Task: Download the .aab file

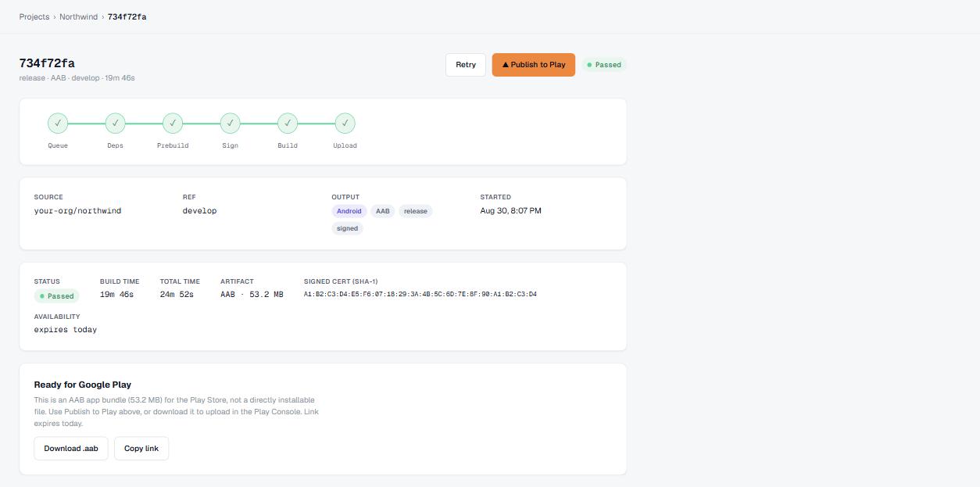Action: pos(71,449)
